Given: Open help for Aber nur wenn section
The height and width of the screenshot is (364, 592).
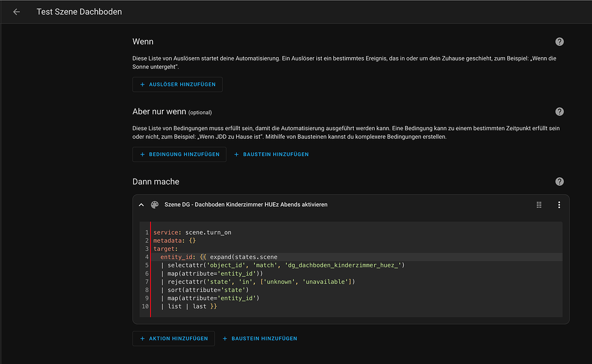Looking at the screenshot, I should (x=559, y=111).
